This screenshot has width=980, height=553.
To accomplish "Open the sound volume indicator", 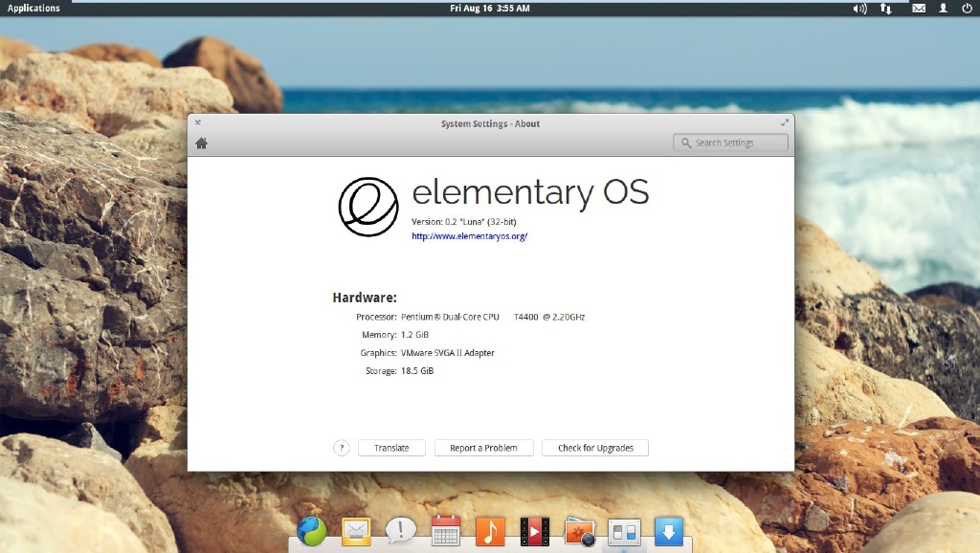I will pos(860,8).
